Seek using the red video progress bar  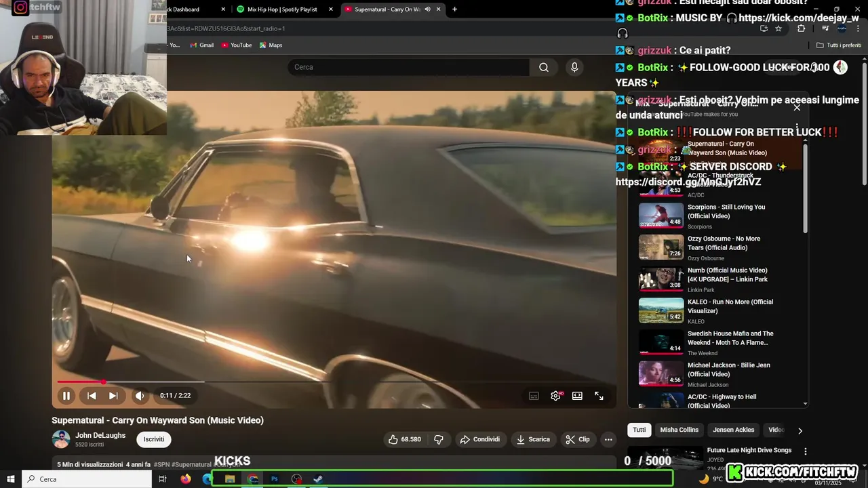click(334, 382)
